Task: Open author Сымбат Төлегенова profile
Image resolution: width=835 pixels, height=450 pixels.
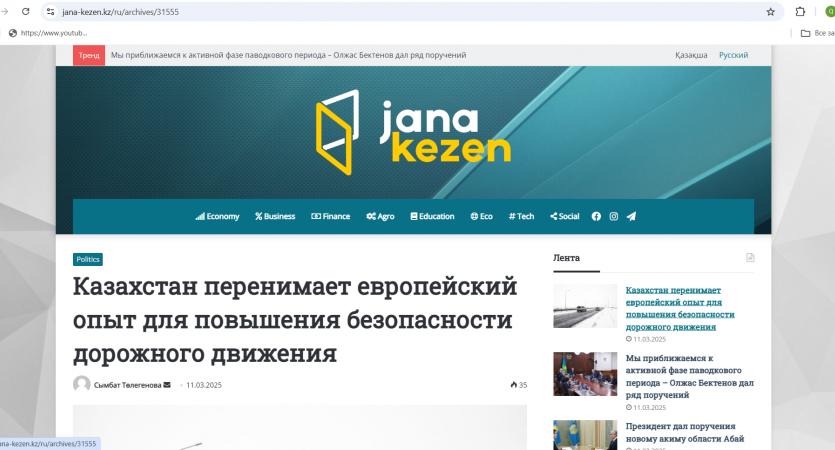Action: [127, 385]
